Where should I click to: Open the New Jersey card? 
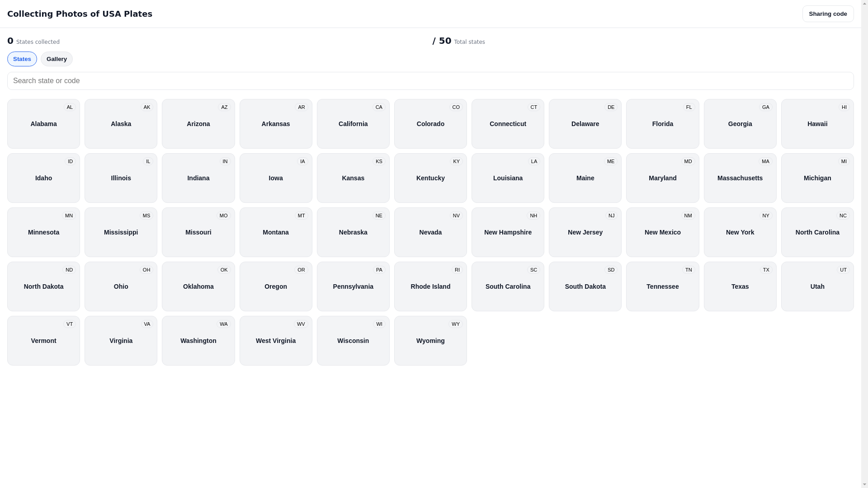pos(585,232)
